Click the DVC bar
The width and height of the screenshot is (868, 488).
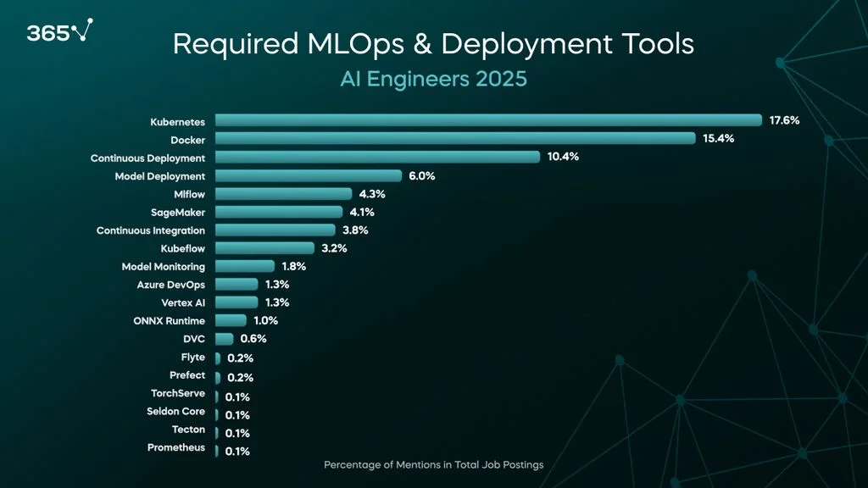click(x=224, y=339)
